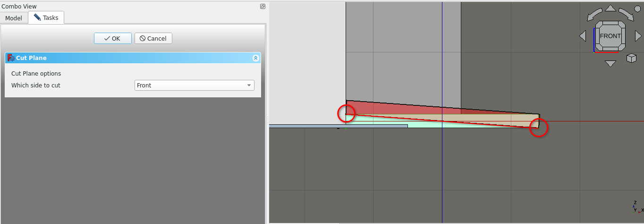This screenshot has width=644, height=224.
Task: Open the Which side to cut dropdown
Action: (195, 86)
